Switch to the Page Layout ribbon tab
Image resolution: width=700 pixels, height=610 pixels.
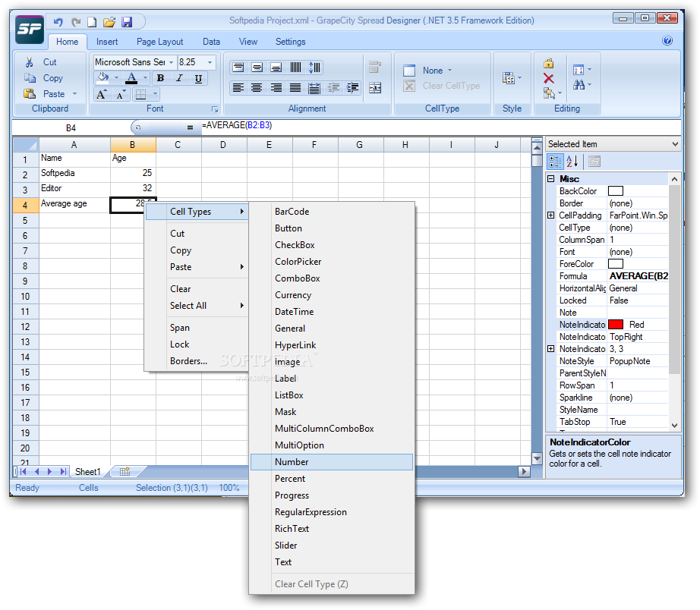point(160,42)
